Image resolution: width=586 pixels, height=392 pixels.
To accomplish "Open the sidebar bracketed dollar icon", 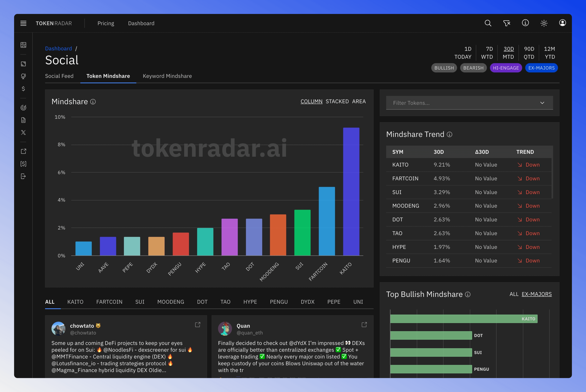I will pyautogui.click(x=23, y=164).
